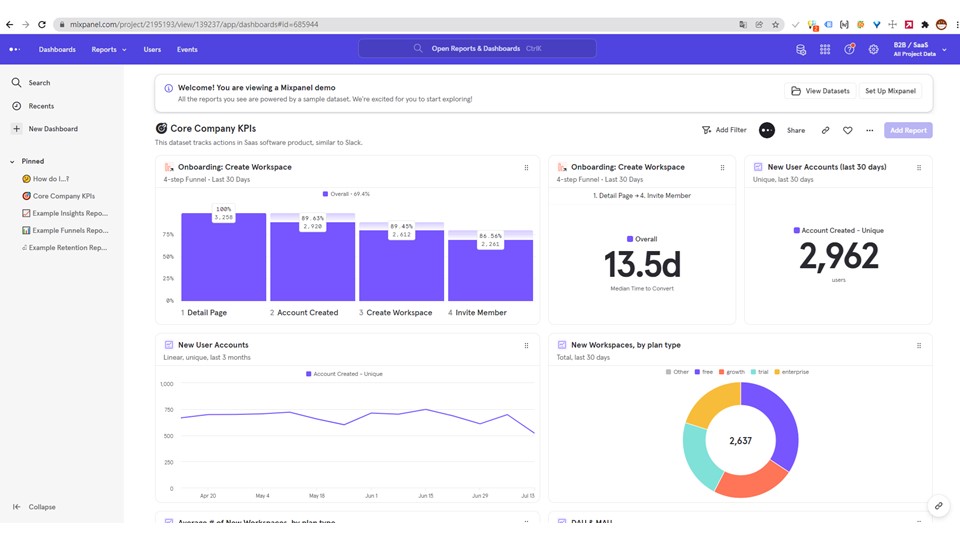Click the Set Up Mixpanel button

pos(890,91)
